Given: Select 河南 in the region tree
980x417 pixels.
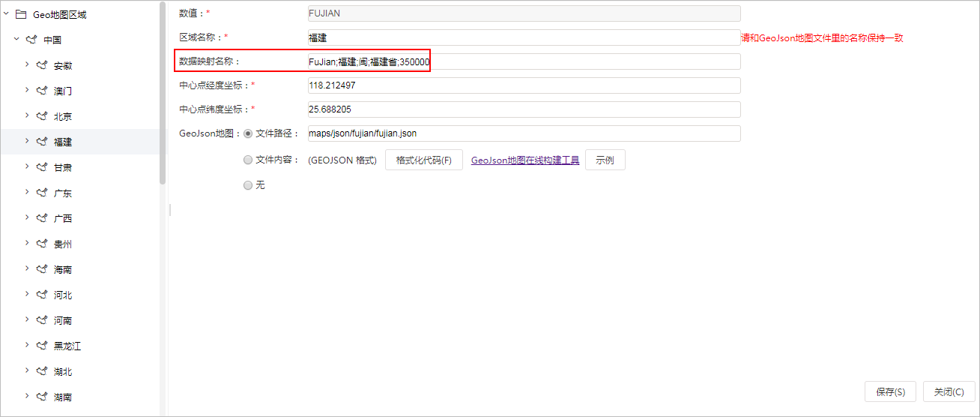Looking at the screenshot, I should coord(63,321).
